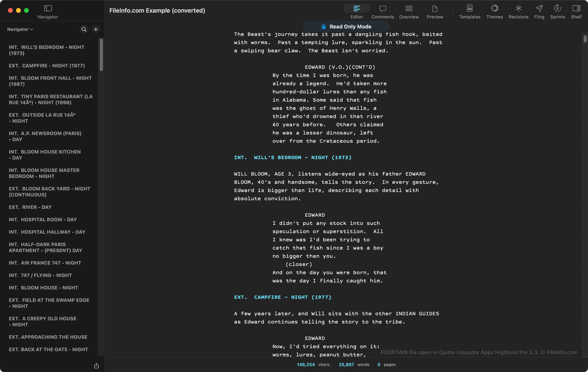Viewport: 588px width, 372px height.
Task: Jump to EXT. RIVER - DAY scene
Action: pos(30,207)
